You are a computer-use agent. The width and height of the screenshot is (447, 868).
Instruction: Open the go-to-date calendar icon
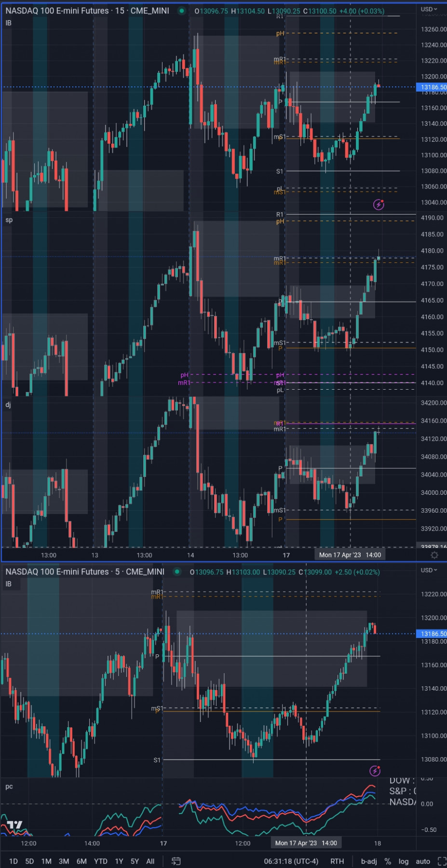[x=176, y=861]
